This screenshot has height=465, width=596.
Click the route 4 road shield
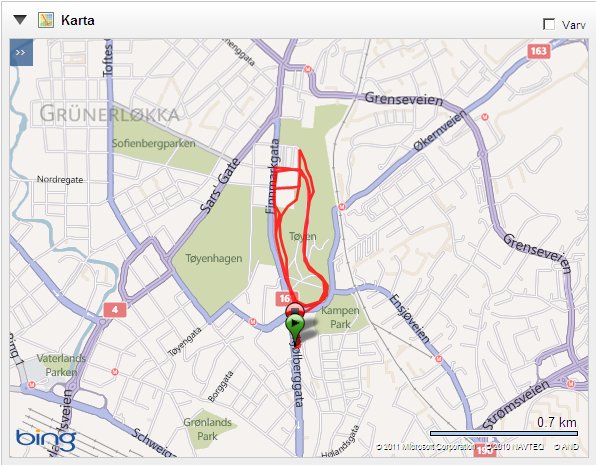pyautogui.click(x=115, y=310)
